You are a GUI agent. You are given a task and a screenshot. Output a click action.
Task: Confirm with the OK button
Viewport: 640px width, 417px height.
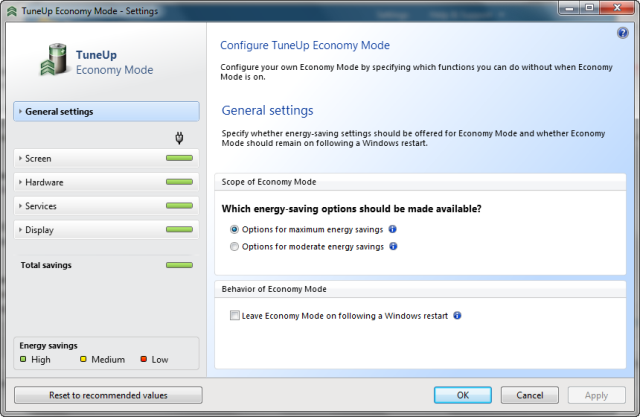pyautogui.click(x=462, y=395)
